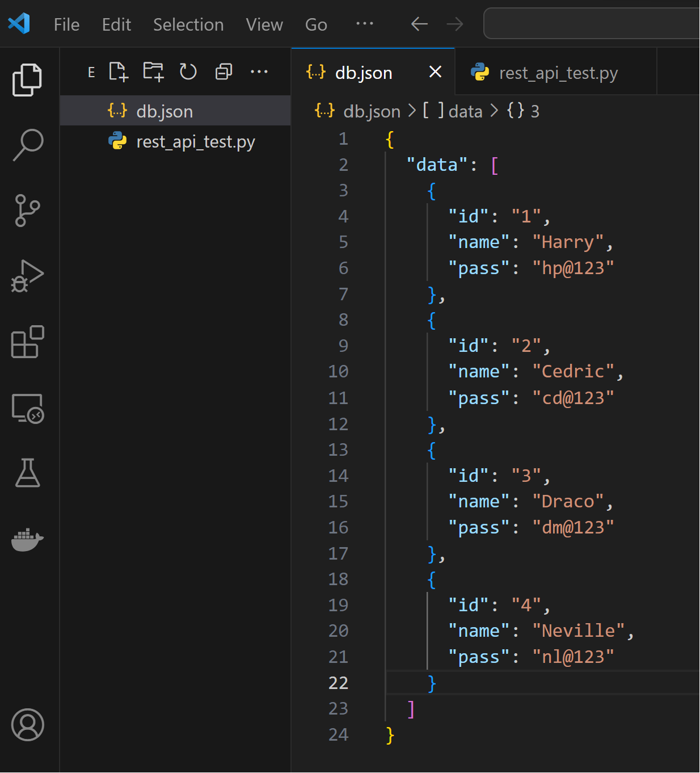Open Run and Debug view
700x773 pixels.
point(27,276)
